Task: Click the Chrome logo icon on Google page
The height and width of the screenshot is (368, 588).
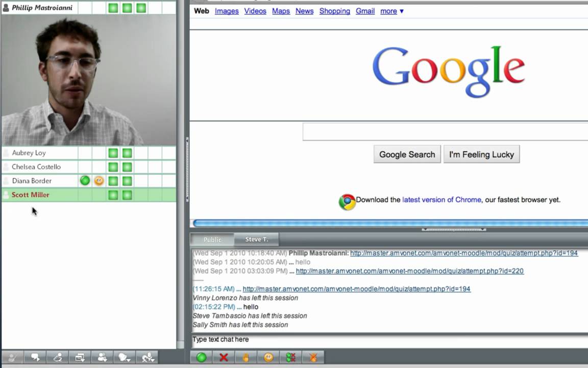Action: pos(347,202)
